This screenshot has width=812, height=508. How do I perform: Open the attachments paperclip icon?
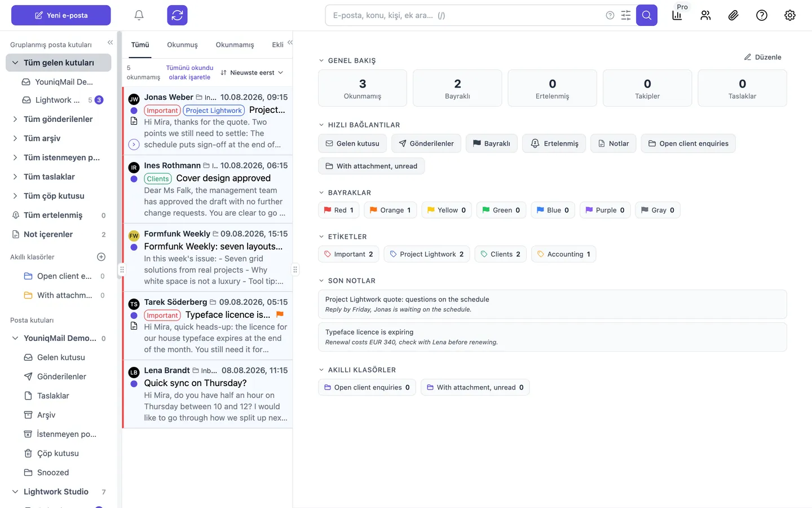click(734, 15)
